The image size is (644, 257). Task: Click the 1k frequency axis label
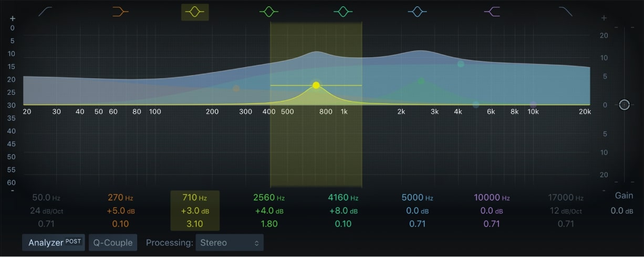344,111
